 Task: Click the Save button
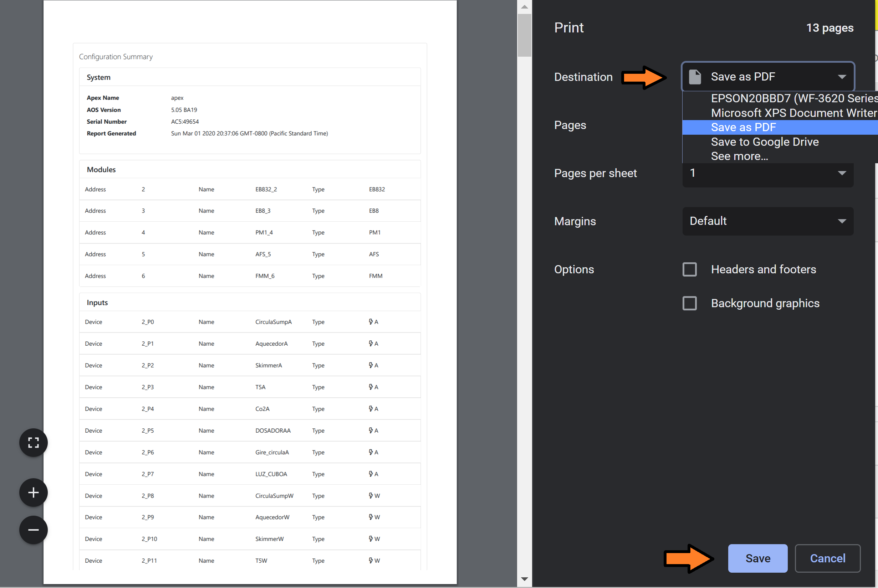coord(757,558)
